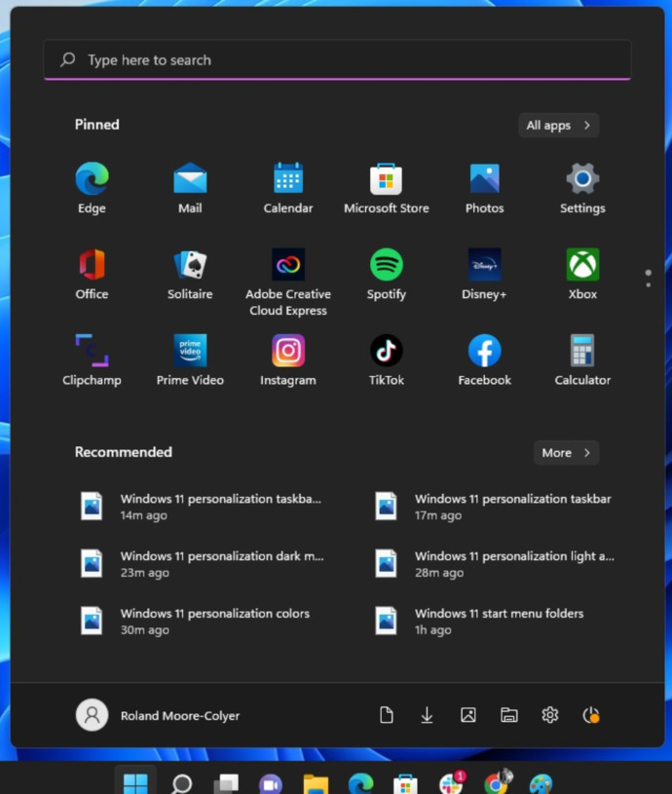Open Pictures folder shortcut in Start footer

[468, 715]
